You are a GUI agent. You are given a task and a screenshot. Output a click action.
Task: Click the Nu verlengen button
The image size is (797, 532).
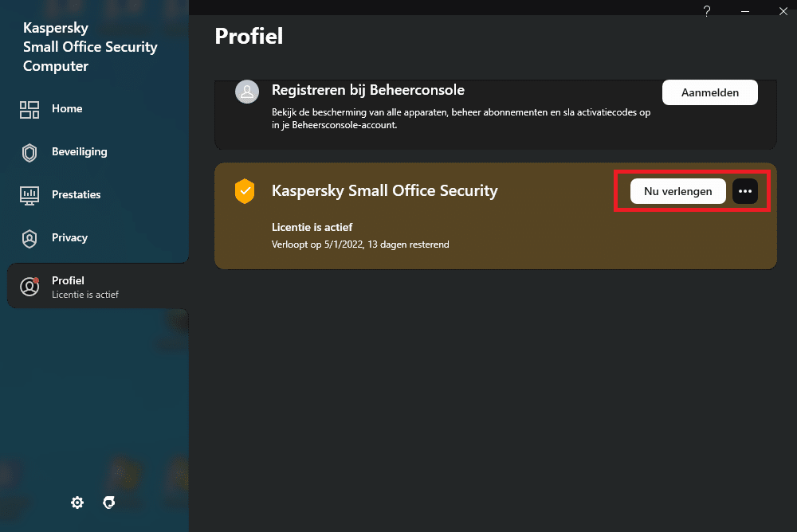677,191
